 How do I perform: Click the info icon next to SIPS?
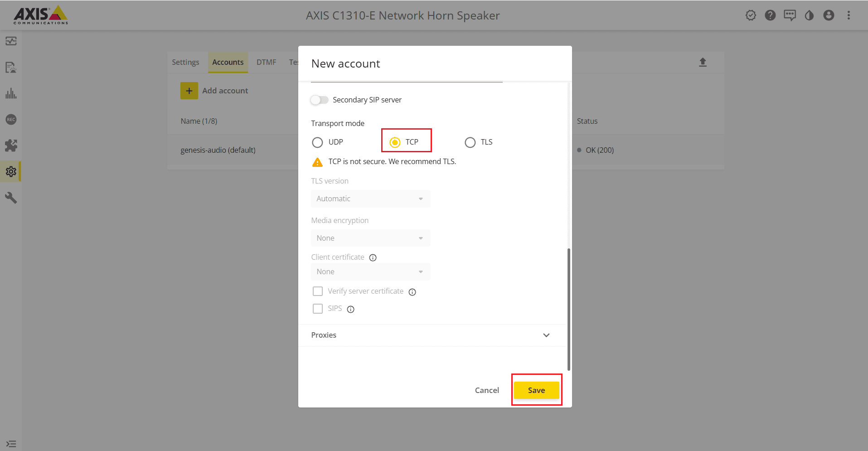(x=350, y=309)
